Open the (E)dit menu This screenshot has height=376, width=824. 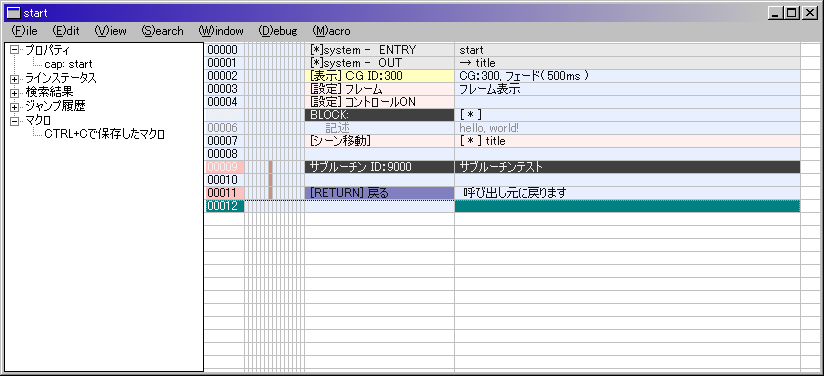tap(66, 31)
